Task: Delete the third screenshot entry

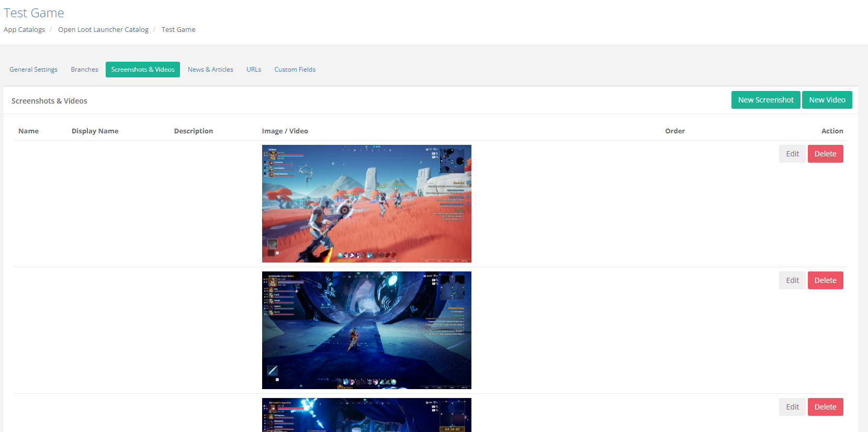Action: tap(825, 407)
